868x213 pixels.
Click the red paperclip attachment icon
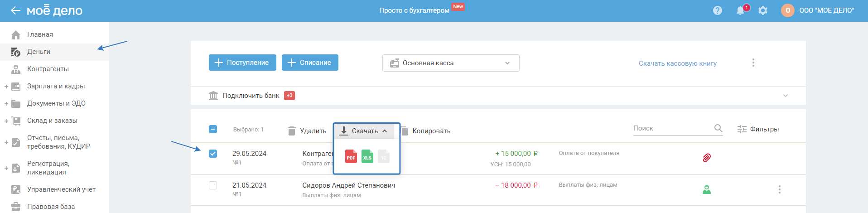click(x=707, y=158)
